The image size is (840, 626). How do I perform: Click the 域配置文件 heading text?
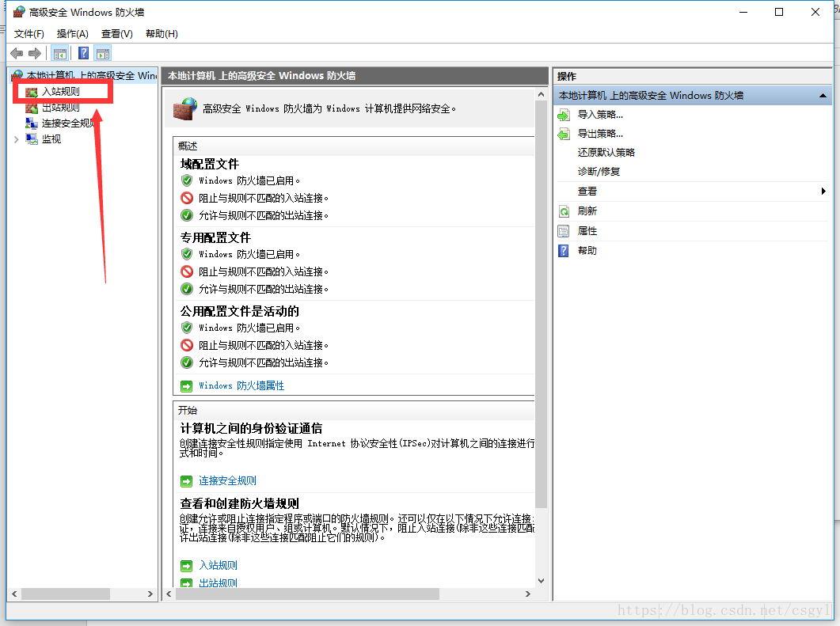pos(210,165)
